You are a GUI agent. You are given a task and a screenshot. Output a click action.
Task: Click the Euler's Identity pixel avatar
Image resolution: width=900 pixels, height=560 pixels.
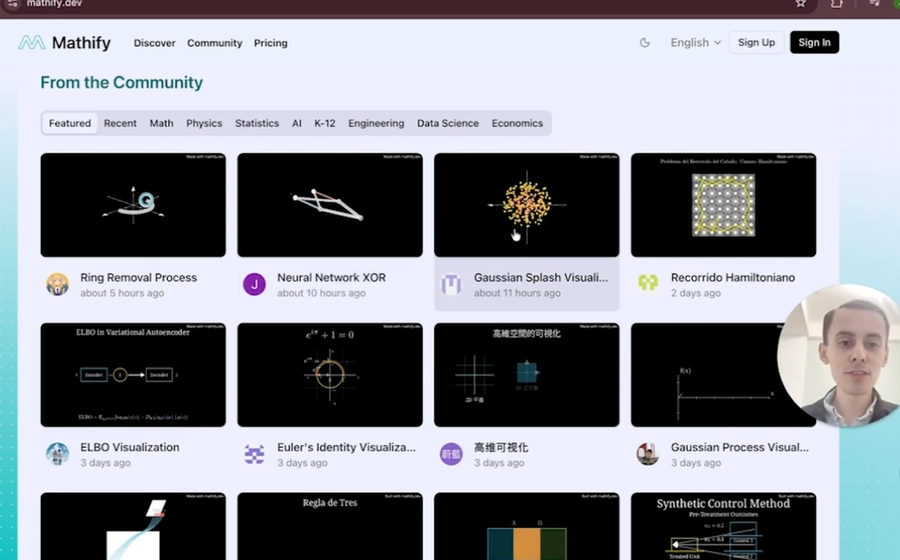[x=254, y=454]
